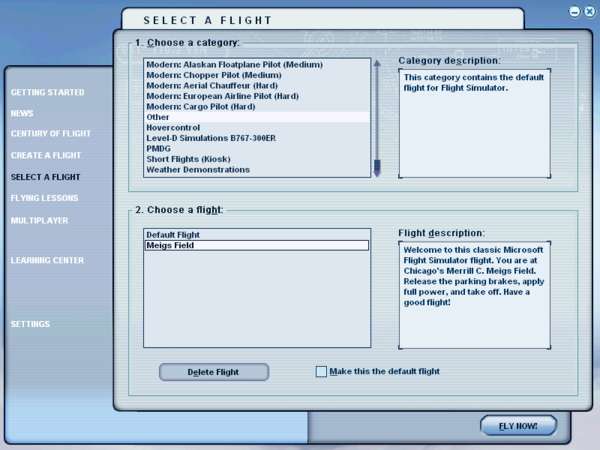The height and width of the screenshot is (450, 600).
Task: Select the Meigs Field flight
Action: (x=256, y=245)
